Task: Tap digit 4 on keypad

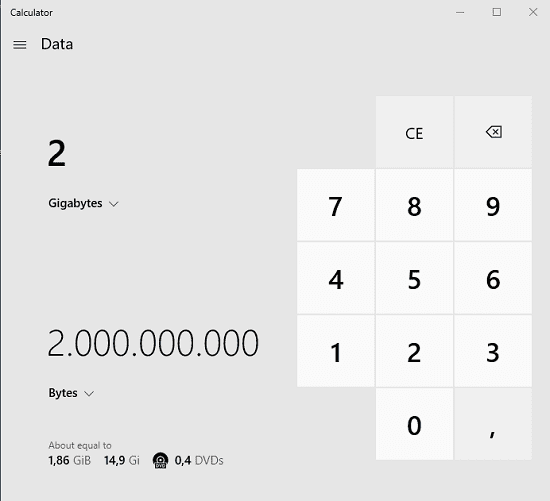Action: tap(335, 279)
